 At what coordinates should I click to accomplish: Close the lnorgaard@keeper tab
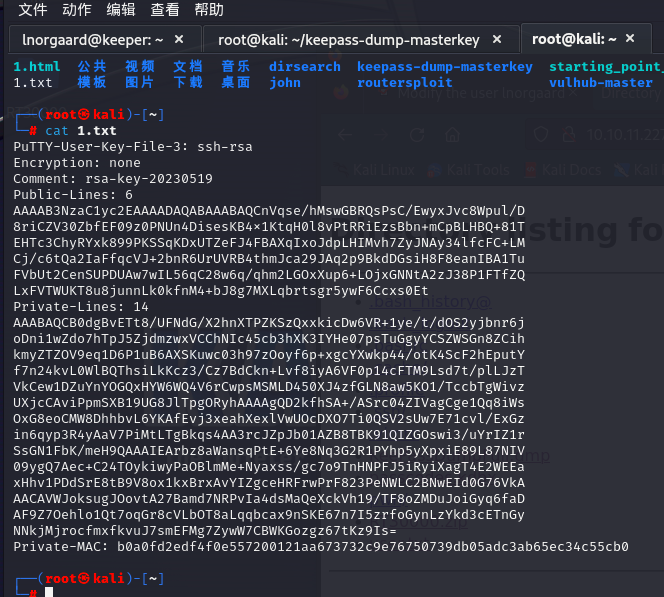179,39
